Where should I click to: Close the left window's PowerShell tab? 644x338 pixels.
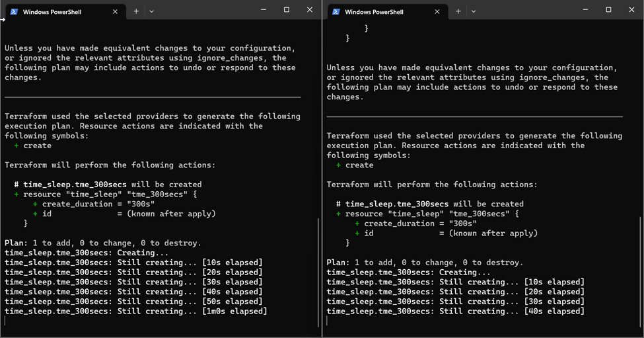[x=115, y=11]
